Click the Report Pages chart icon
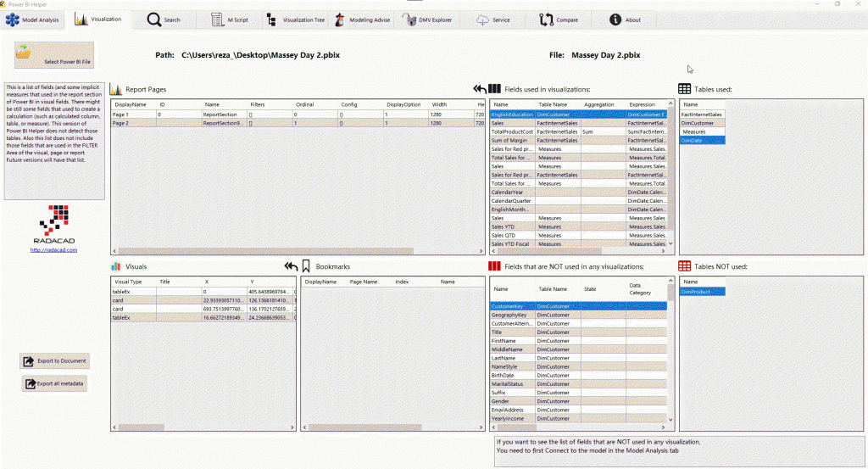Screen dimensions: 868x469 [x=116, y=89]
